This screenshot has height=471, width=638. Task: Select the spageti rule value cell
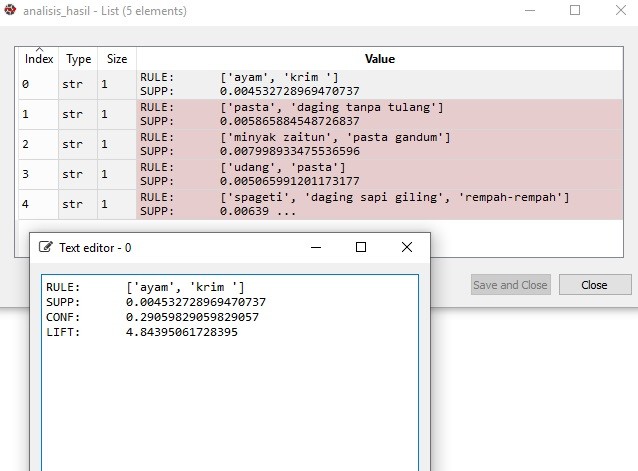tap(380, 204)
